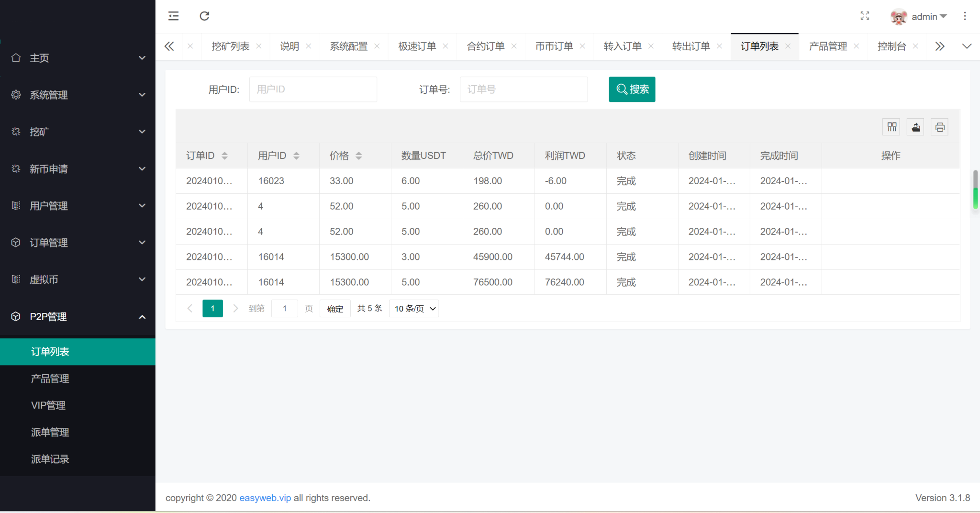Print the table with the printer icon
Viewport: 980px width, 513px height.
tap(939, 127)
